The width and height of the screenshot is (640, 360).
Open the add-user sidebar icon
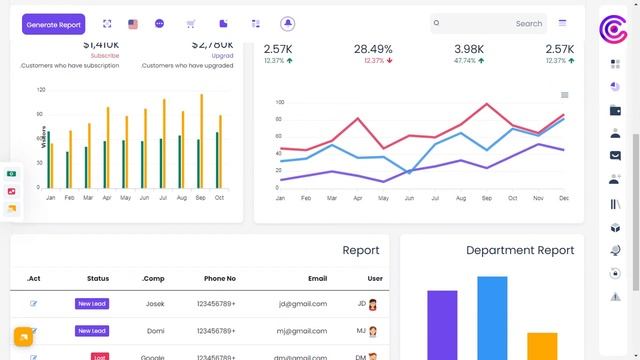click(x=615, y=179)
